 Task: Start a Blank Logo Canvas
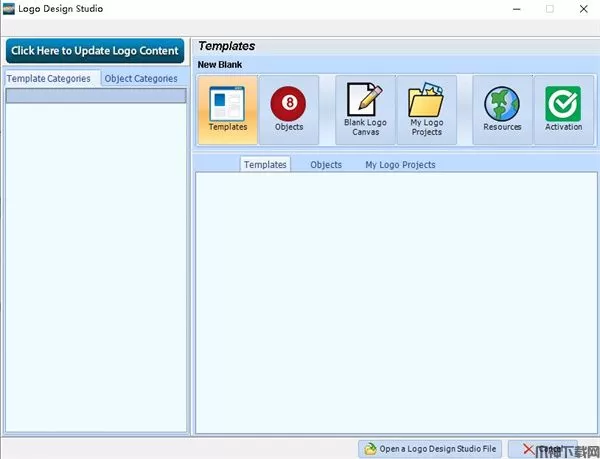pos(365,110)
